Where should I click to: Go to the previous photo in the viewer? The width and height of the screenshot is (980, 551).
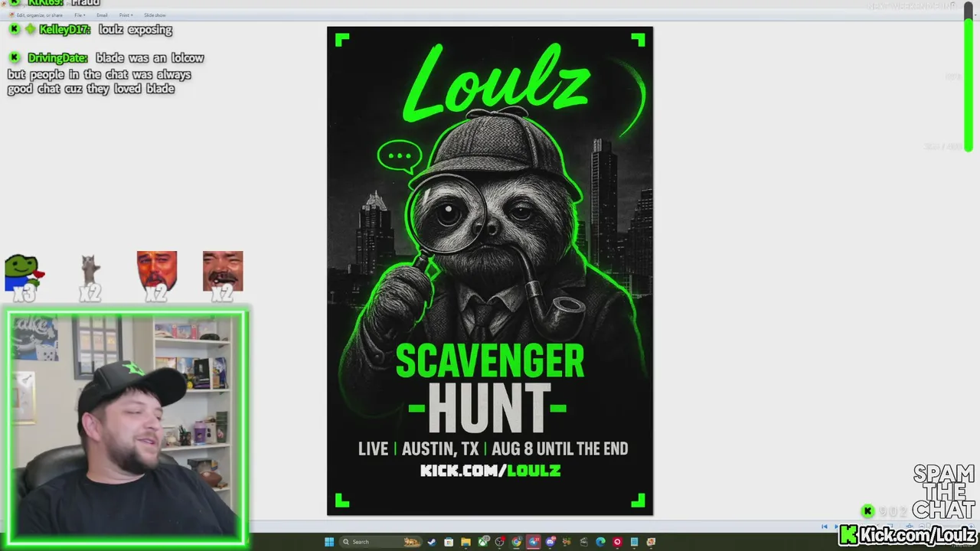pos(825,527)
